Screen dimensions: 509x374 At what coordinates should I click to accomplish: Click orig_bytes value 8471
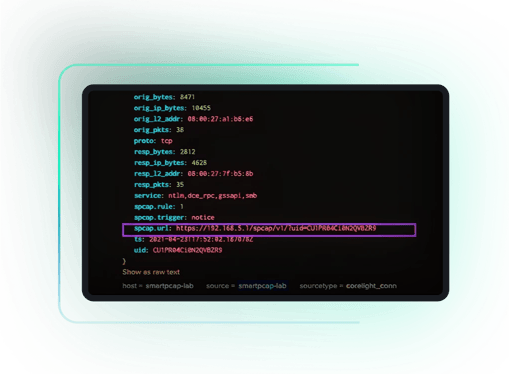click(187, 97)
